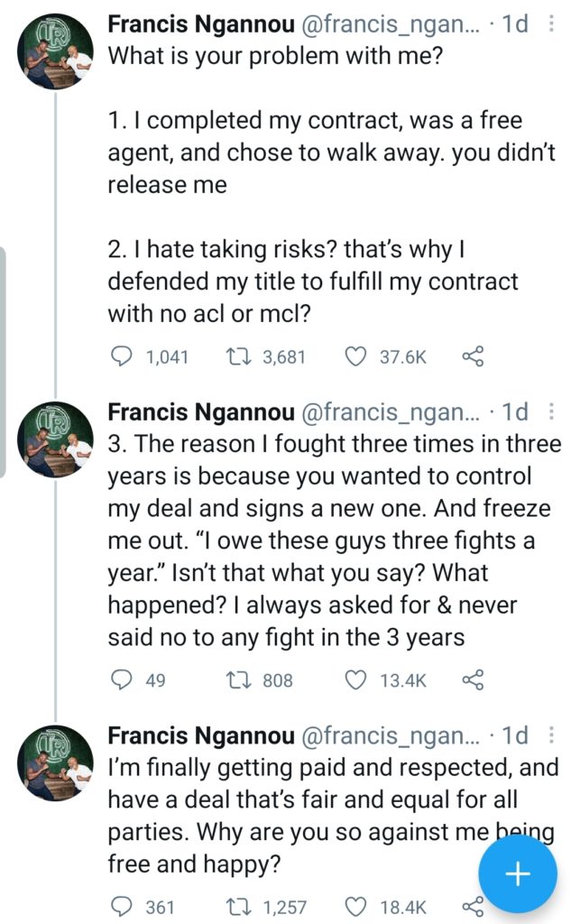Open more options on the second tweet
This screenshot has width=580, height=924.
[552, 412]
